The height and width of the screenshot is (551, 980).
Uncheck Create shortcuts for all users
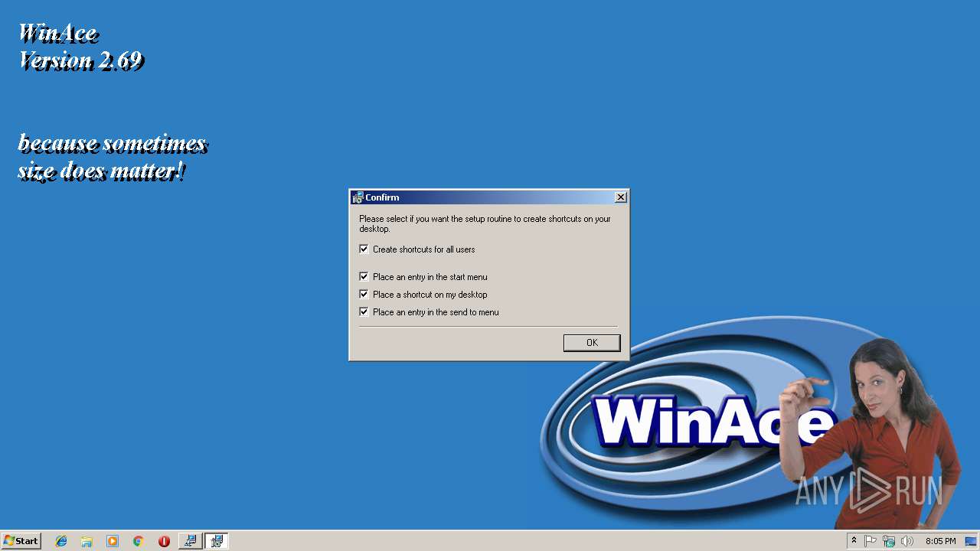point(364,249)
